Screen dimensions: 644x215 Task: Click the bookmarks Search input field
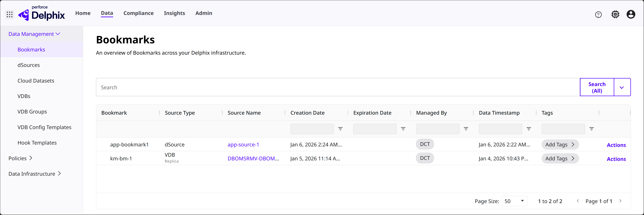click(337, 87)
